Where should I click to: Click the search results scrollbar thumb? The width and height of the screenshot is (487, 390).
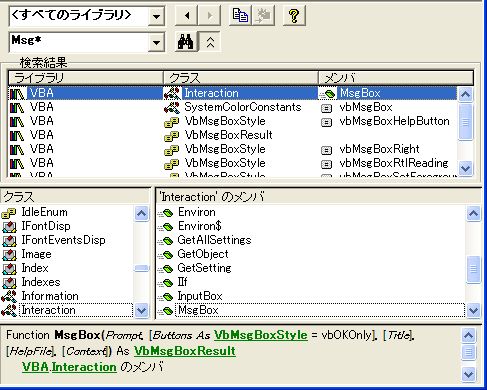pos(465,122)
